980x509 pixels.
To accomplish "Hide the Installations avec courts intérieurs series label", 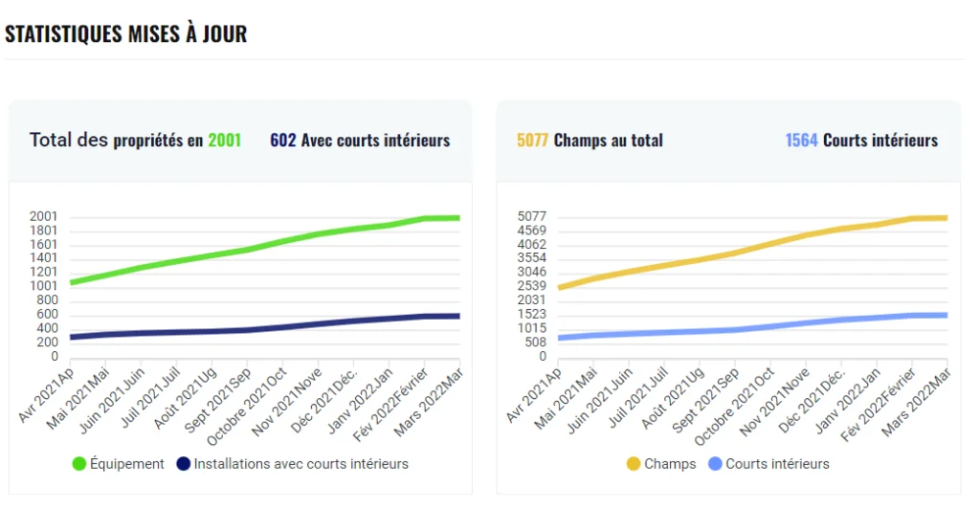I will [301, 464].
